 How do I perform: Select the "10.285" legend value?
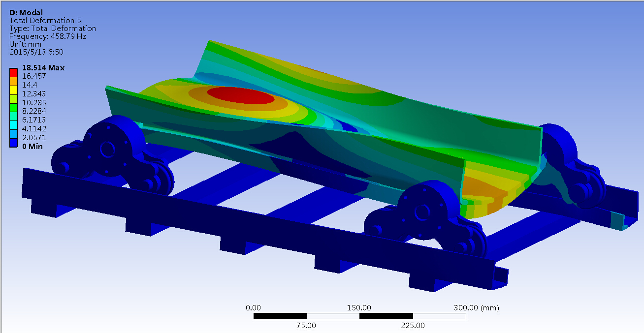[x=34, y=102]
